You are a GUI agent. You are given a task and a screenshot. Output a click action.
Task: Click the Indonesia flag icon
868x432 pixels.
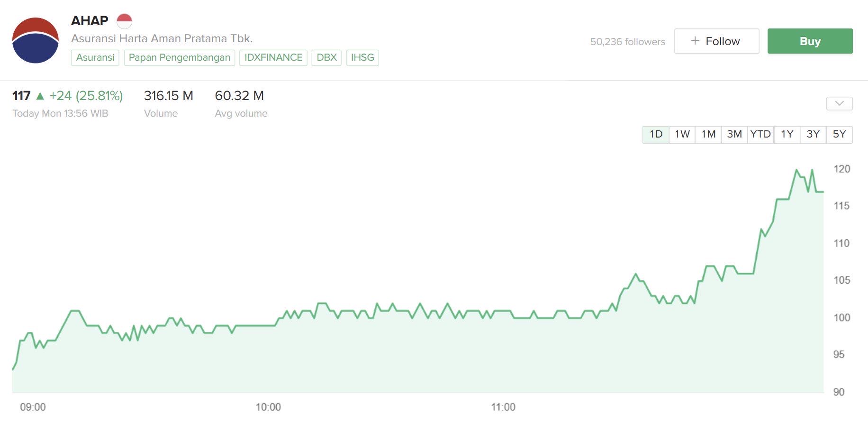pyautogui.click(x=124, y=21)
